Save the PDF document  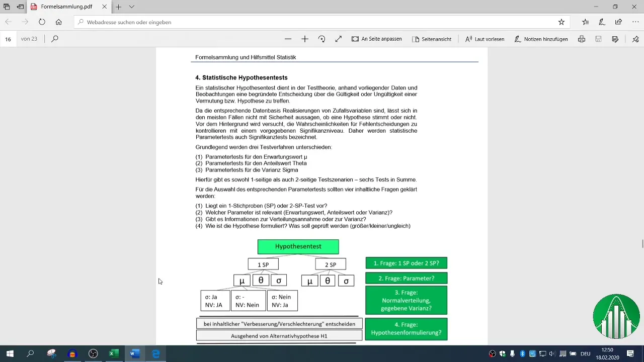(x=598, y=39)
